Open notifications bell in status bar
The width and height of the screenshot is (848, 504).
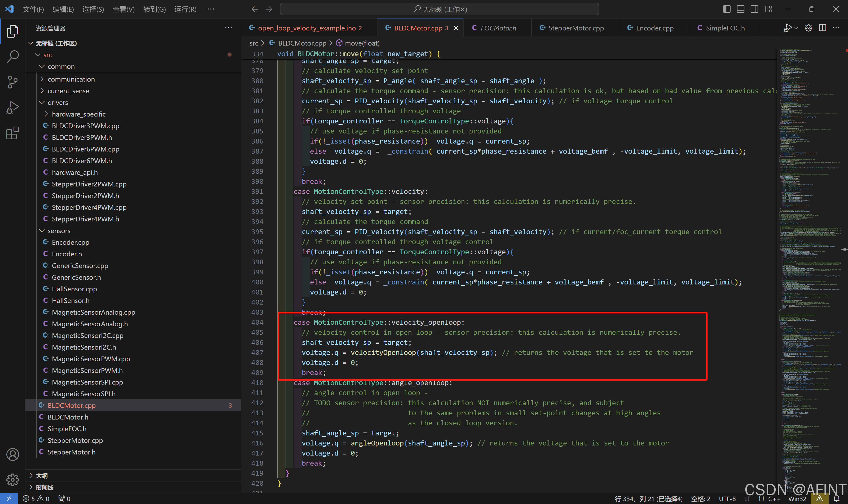click(836, 498)
